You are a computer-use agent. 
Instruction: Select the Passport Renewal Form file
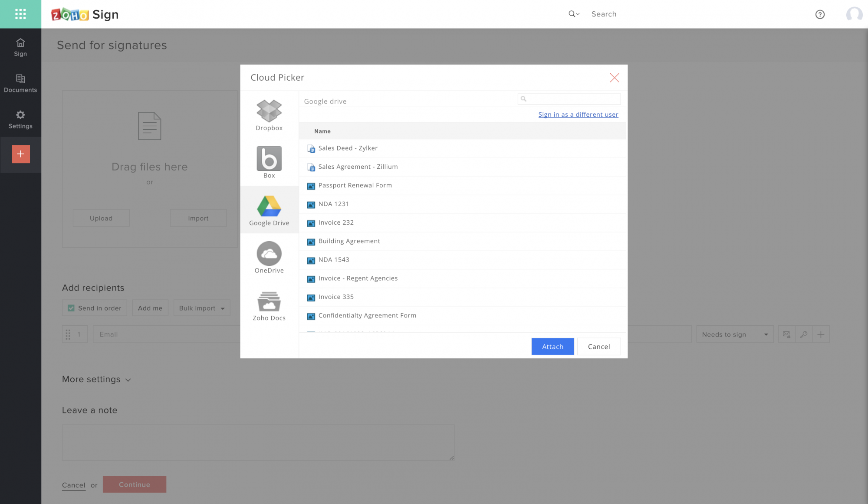click(355, 185)
